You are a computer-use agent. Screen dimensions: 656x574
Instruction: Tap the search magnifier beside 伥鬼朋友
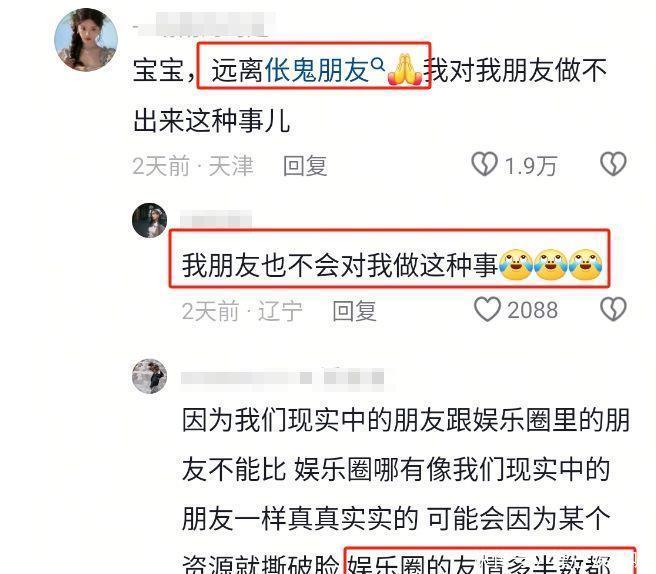click(x=378, y=64)
